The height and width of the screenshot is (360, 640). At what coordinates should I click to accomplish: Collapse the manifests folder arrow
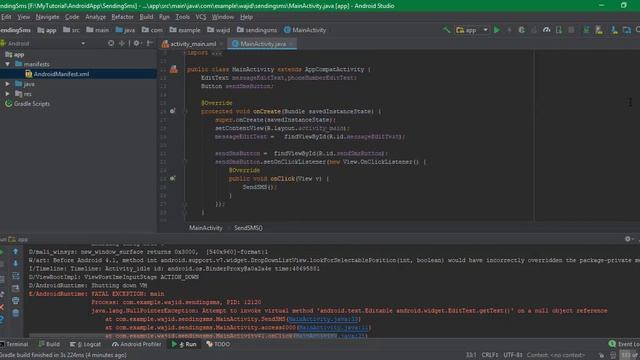[x=7, y=64]
